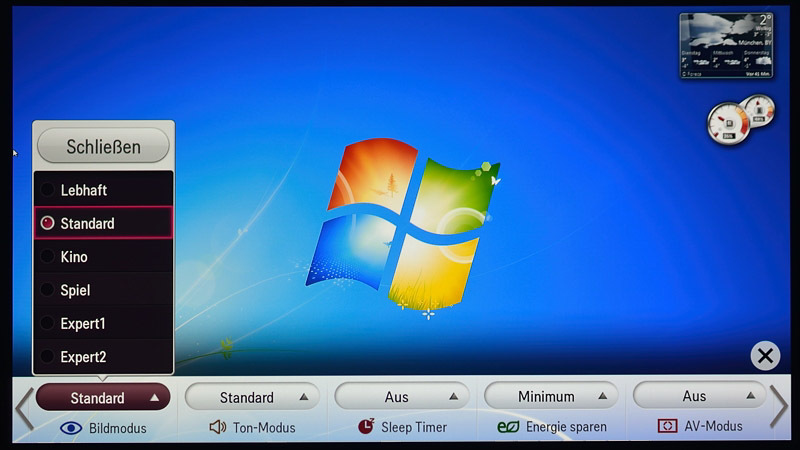Viewport: 800px width, 450px height.
Task: Close the quick menu with the round X
Action: coord(765,356)
